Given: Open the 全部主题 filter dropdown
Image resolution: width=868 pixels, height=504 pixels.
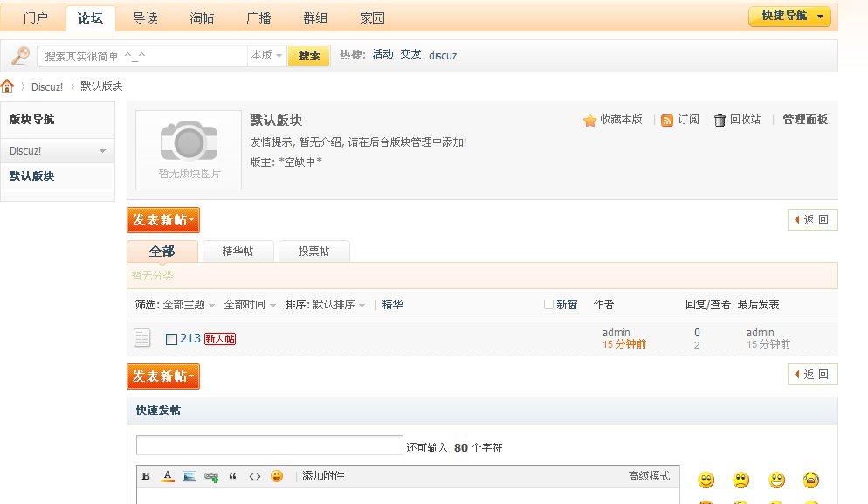Looking at the screenshot, I should pos(189,305).
